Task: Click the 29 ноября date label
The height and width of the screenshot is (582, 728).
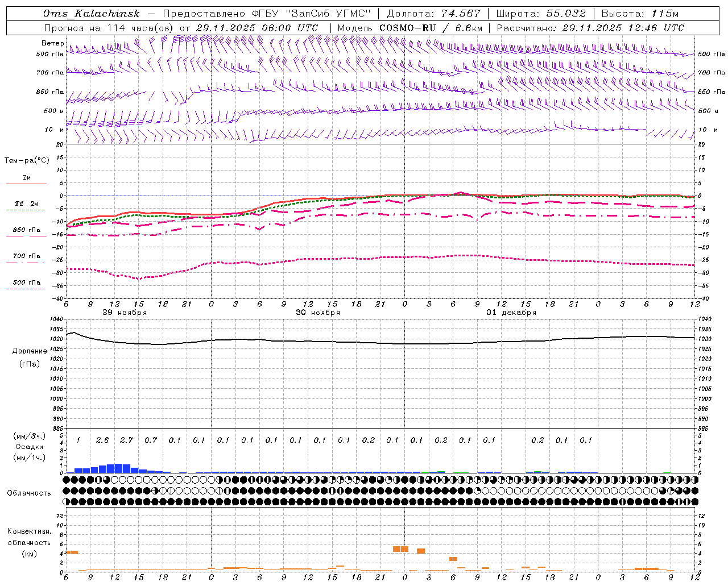Action: (124, 313)
